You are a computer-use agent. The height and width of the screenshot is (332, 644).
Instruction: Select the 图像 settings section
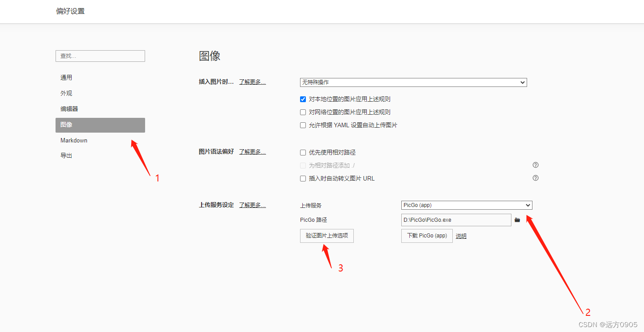(x=100, y=125)
